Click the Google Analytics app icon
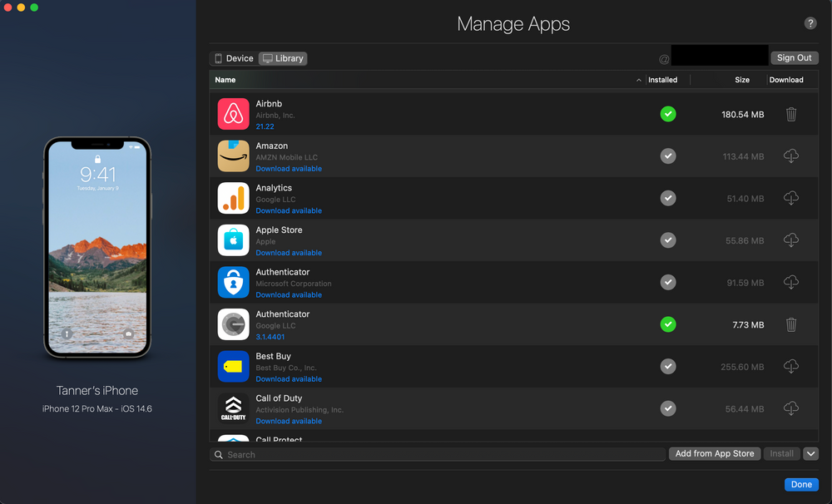The width and height of the screenshot is (832, 504). [x=234, y=198]
